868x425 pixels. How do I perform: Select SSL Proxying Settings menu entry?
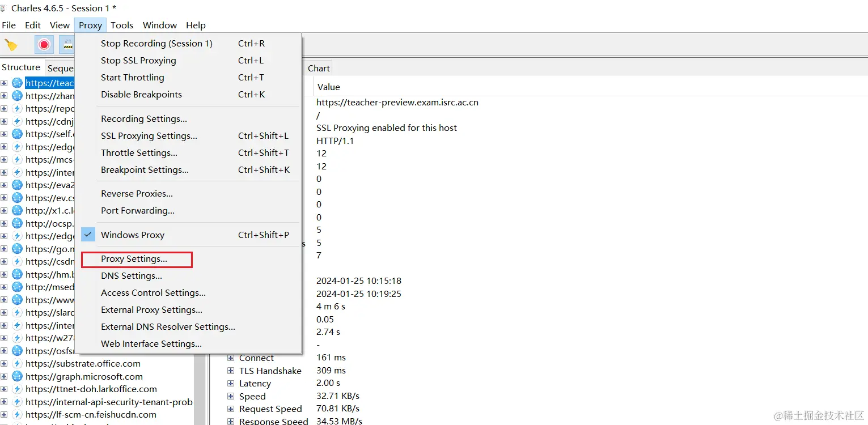click(149, 136)
